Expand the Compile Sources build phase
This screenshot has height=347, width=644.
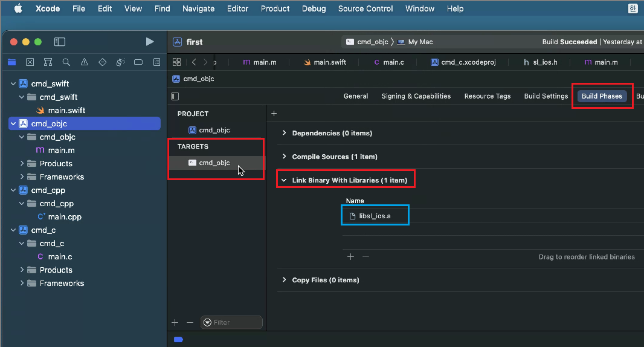[284, 156]
